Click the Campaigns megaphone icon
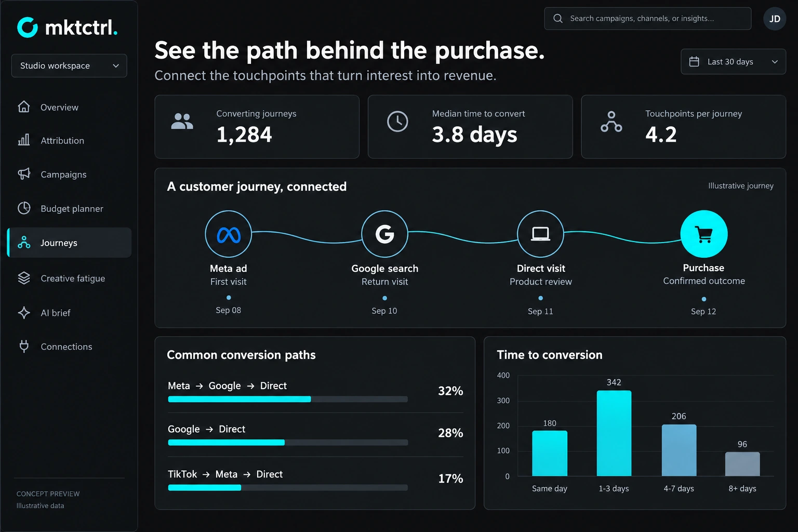798x532 pixels. coord(24,174)
